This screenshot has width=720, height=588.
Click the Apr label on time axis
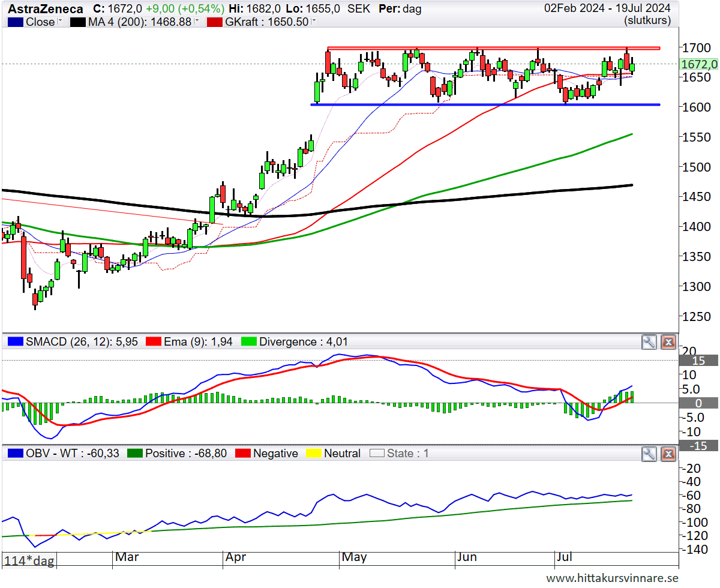(236, 557)
